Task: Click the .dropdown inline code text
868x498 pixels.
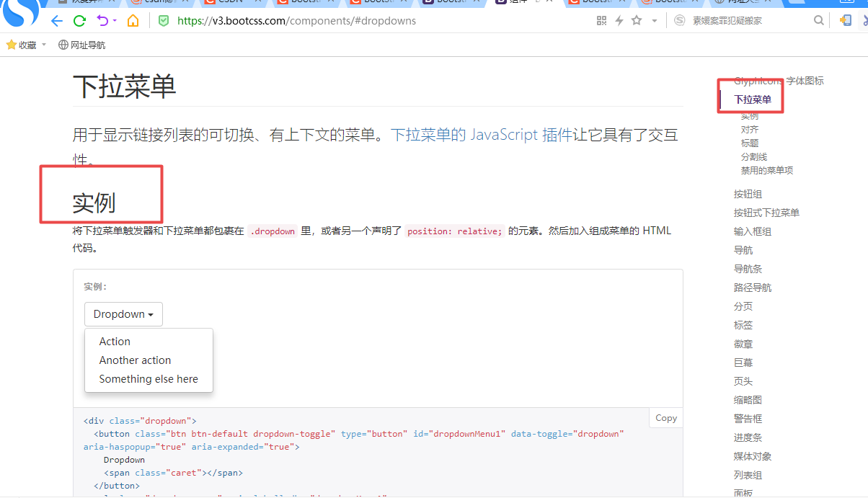Action: point(273,231)
